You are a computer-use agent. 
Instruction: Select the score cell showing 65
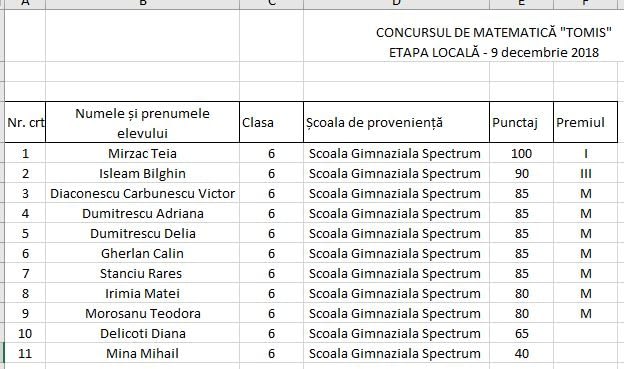click(521, 333)
